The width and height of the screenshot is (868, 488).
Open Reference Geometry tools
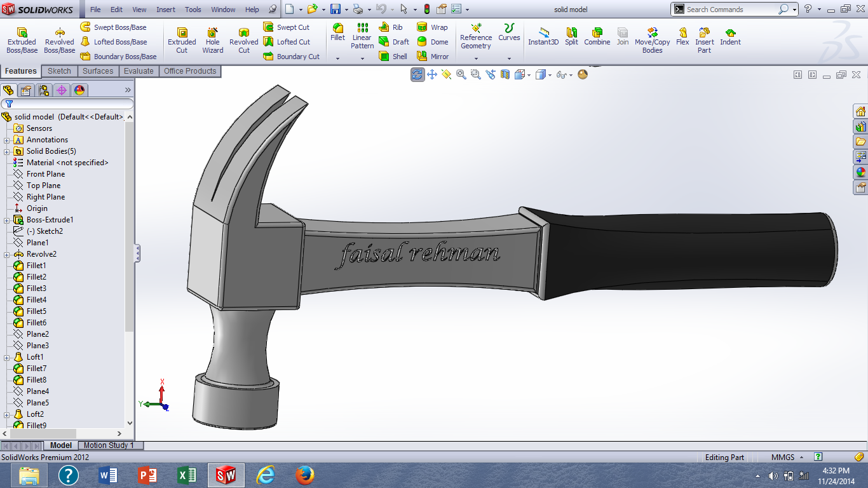[x=476, y=36]
